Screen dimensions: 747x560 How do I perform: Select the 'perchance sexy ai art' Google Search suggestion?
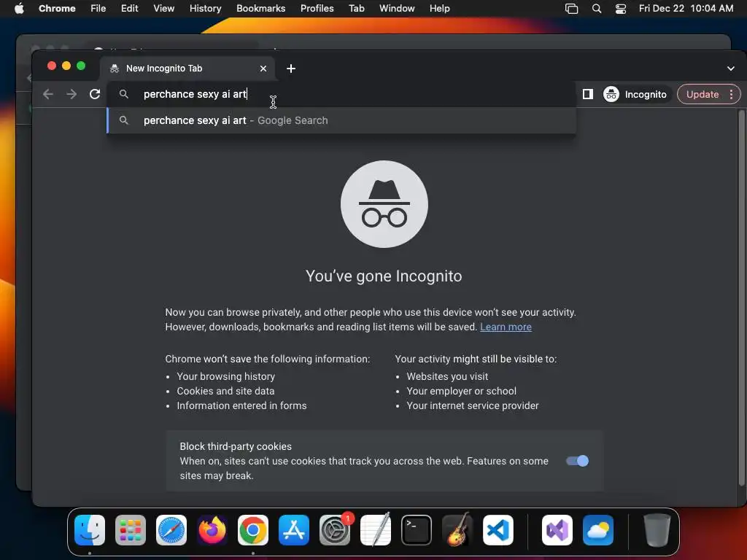341,120
